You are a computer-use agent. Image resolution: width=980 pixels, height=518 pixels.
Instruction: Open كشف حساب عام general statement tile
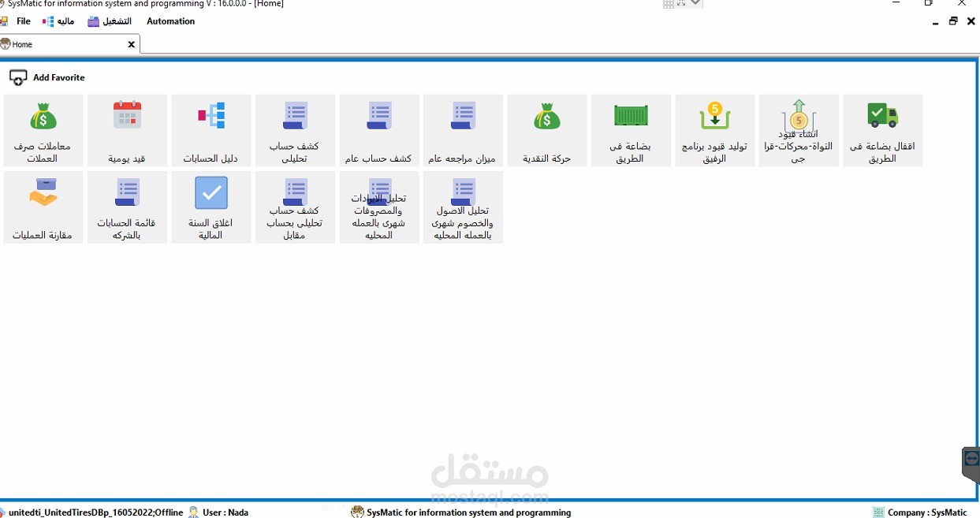tap(379, 131)
